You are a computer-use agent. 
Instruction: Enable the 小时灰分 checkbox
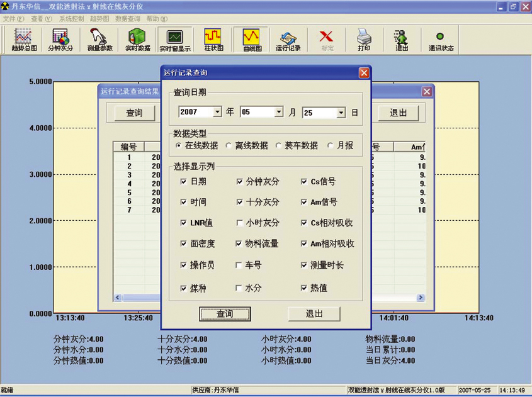239,223
